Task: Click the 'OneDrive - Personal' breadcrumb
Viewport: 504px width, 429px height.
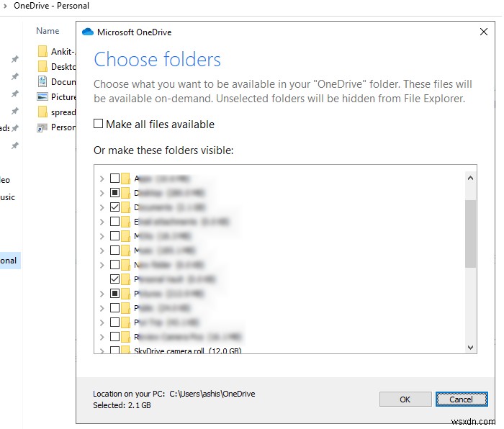Action: pyautogui.click(x=51, y=6)
